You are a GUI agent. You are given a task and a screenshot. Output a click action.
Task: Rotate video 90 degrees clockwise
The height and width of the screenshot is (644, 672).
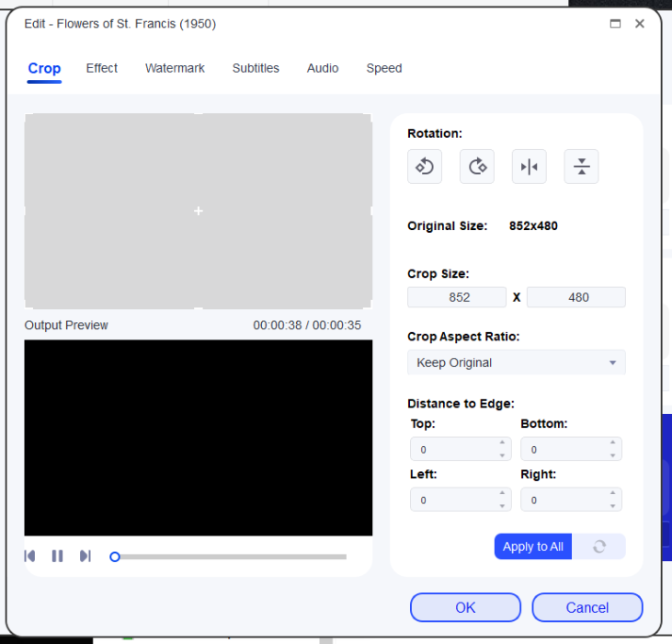[x=477, y=167]
